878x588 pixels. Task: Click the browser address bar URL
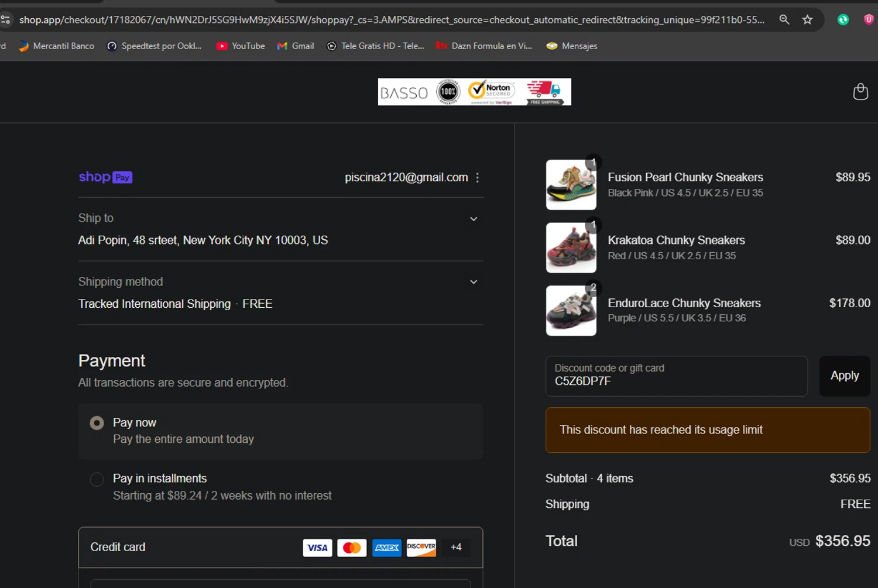392,20
